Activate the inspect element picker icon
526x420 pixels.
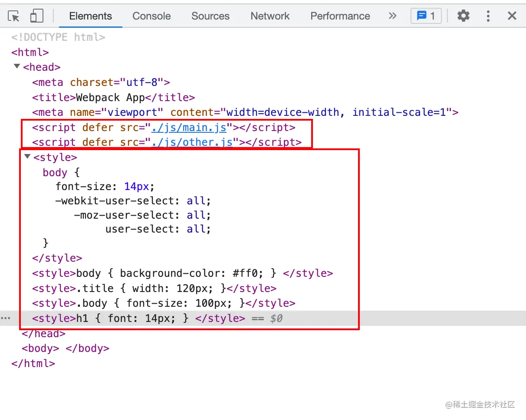14,16
